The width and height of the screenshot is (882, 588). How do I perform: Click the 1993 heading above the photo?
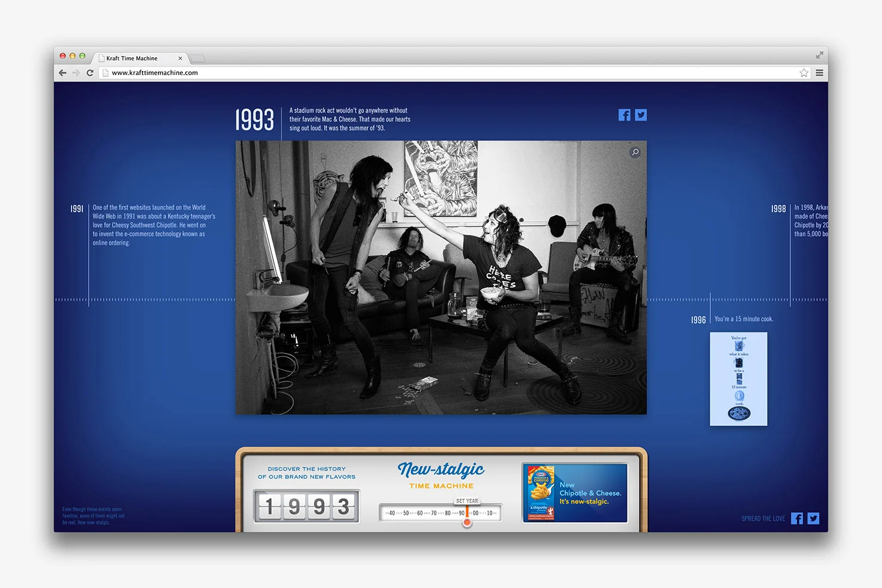pos(254,120)
